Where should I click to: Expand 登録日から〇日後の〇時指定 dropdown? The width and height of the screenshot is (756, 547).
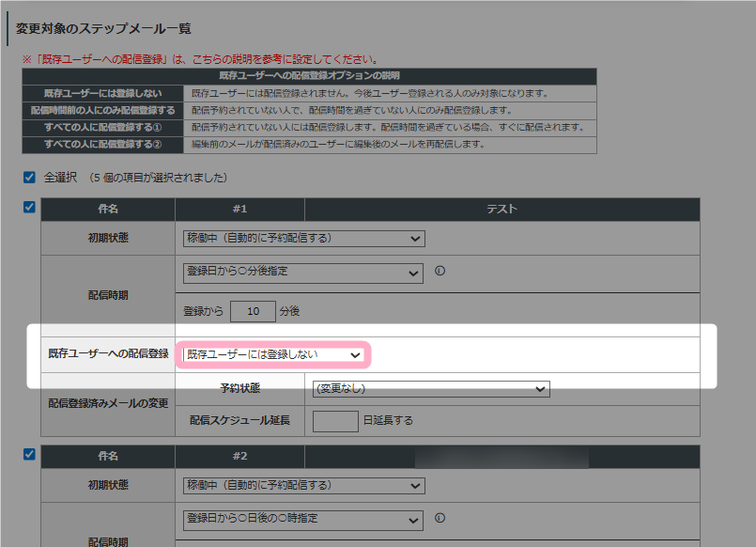[x=303, y=520]
